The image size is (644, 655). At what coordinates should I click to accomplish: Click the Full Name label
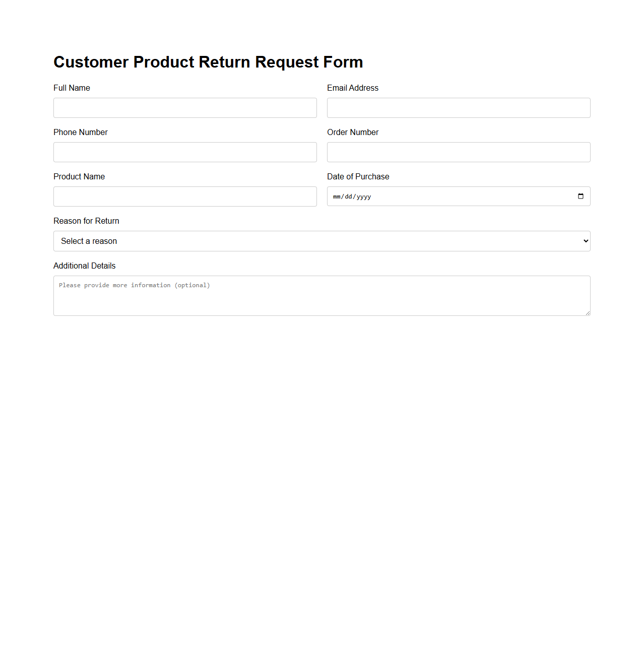pyautogui.click(x=72, y=88)
